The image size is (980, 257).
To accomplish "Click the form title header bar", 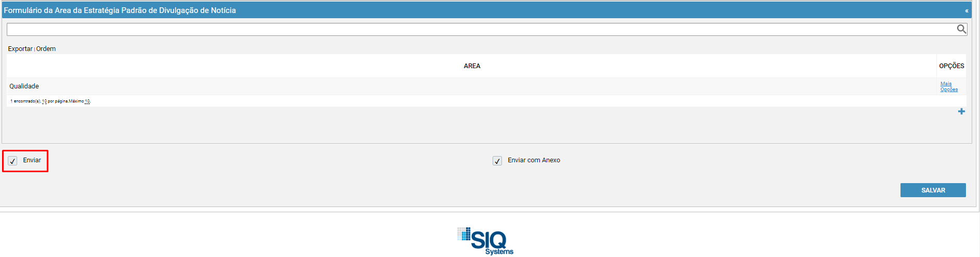I will pyautogui.click(x=486, y=10).
